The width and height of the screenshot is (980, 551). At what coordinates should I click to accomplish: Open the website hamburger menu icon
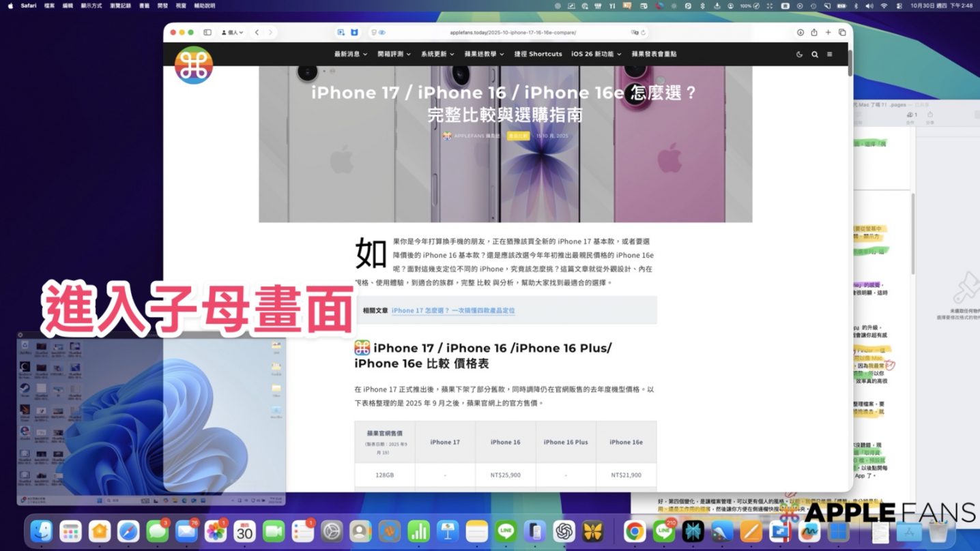830,55
